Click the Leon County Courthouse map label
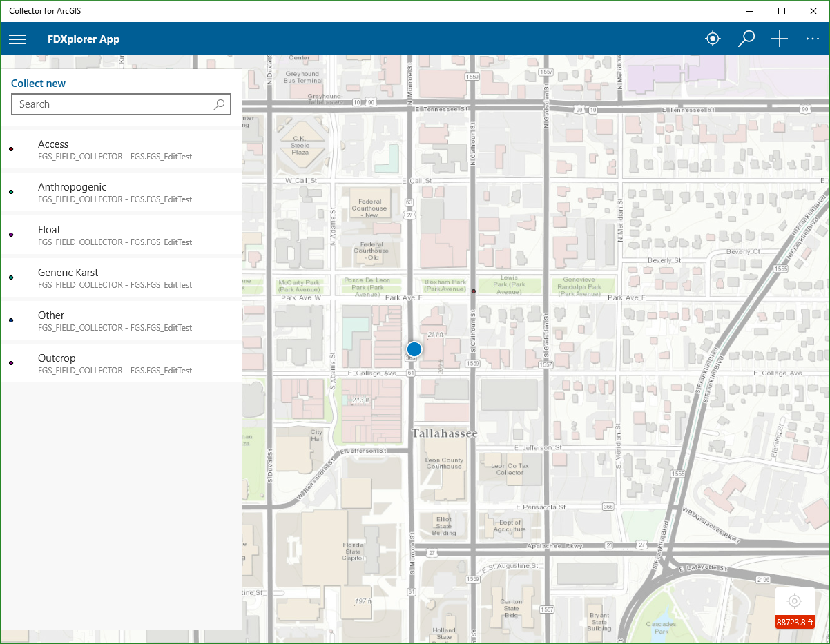This screenshot has height=644, width=830. click(444, 463)
